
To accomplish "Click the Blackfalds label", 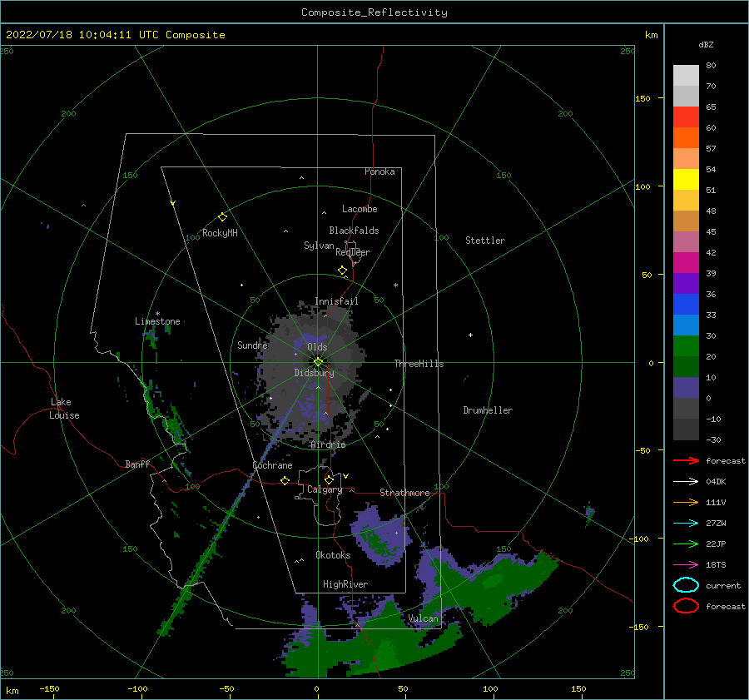I will 354,231.
